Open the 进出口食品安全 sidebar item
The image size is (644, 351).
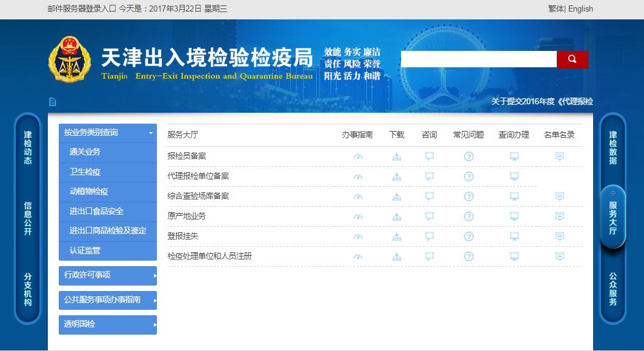click(x=96, y=212)
